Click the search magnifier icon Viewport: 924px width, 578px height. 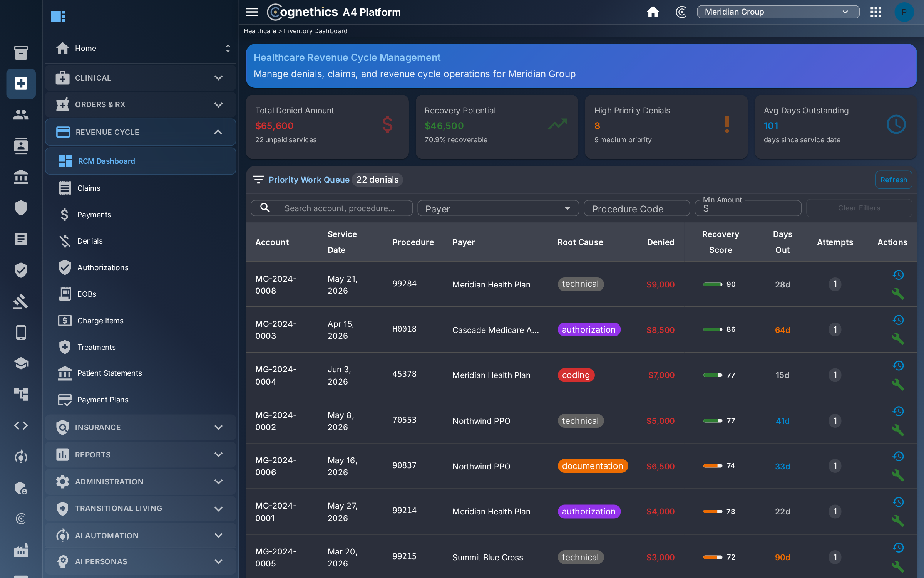tap(265, 208)
